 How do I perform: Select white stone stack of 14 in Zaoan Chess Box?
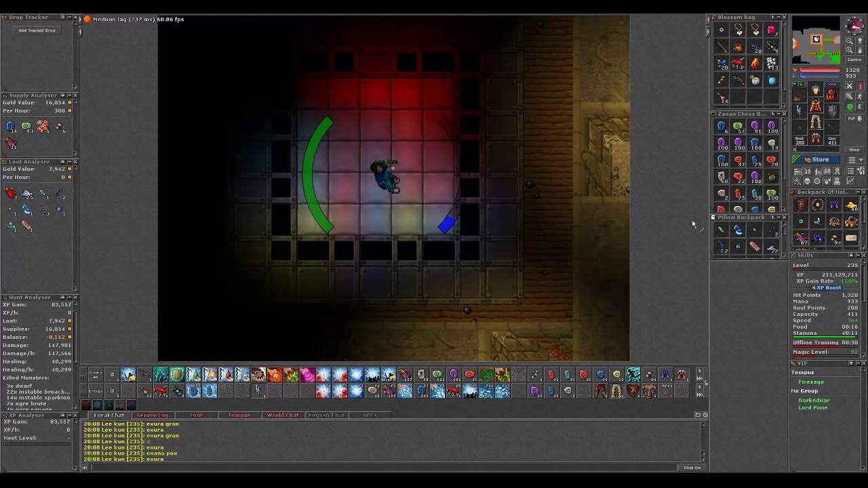click(772, 144)
